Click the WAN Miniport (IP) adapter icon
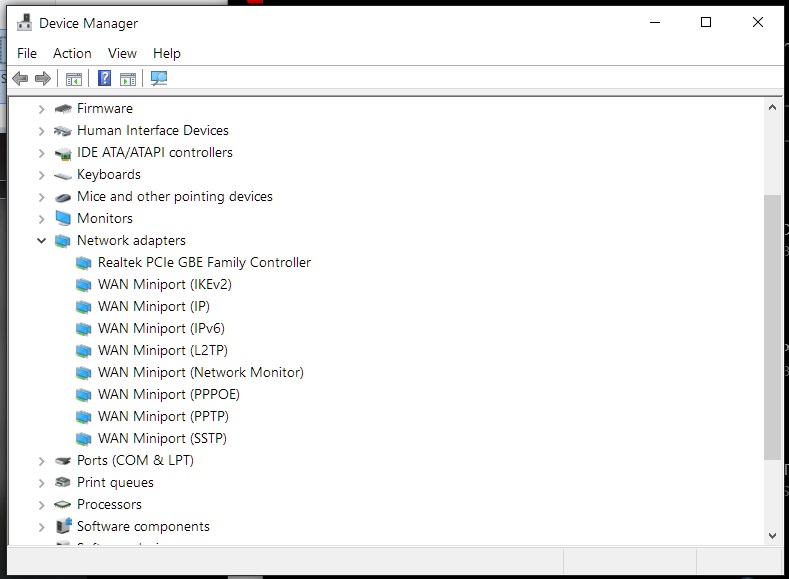Image resolution: width=789 pixels, height=579 pixels. [x=84, y=306]
